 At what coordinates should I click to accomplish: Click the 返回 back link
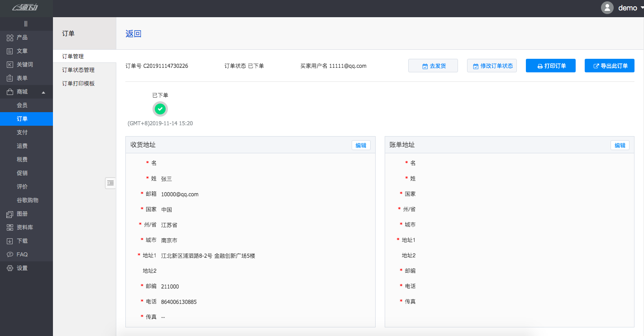click(x=133, y=34)
